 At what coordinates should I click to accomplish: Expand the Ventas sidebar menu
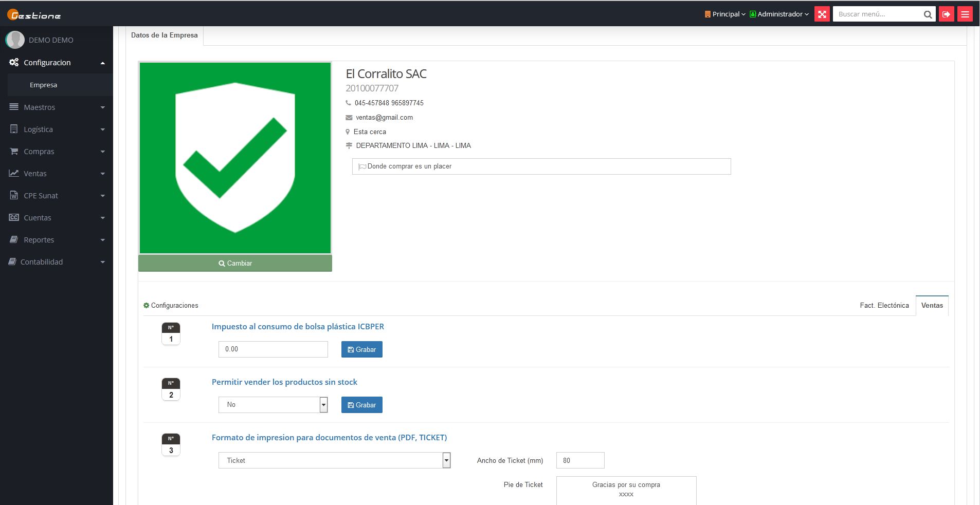103,174
